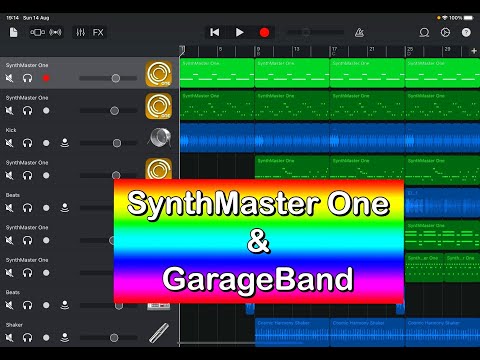This screenshot has height=360, width=480.
Task: Open song settings icon beside the Loop Browser
Action: [445, 33]
